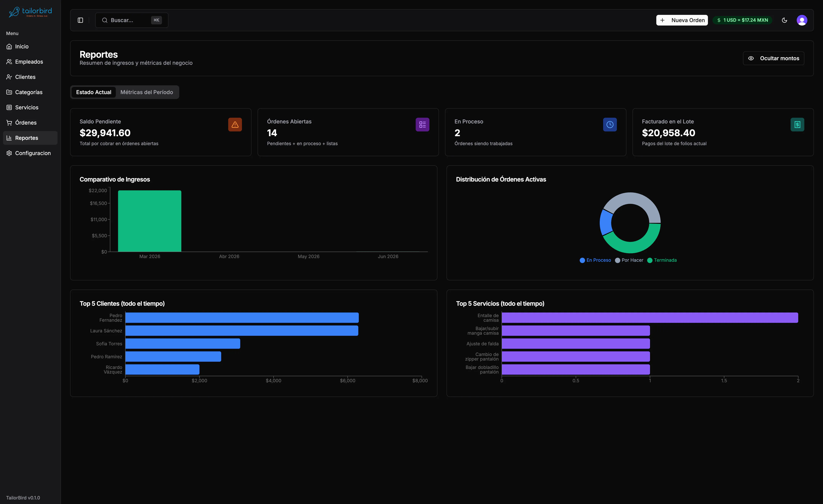Go to Empleados in the sidebar
Viewport: 823px width, 504px height.
(30, 62)
